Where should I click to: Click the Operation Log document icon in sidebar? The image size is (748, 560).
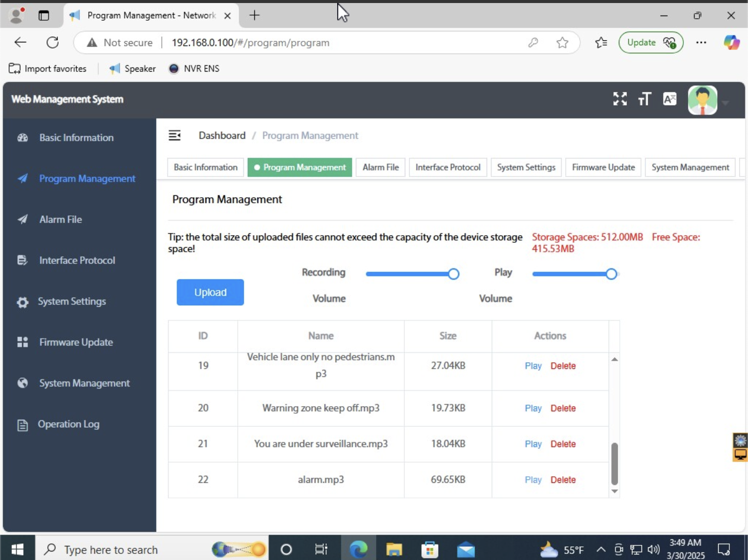click(x=23, y=425)
